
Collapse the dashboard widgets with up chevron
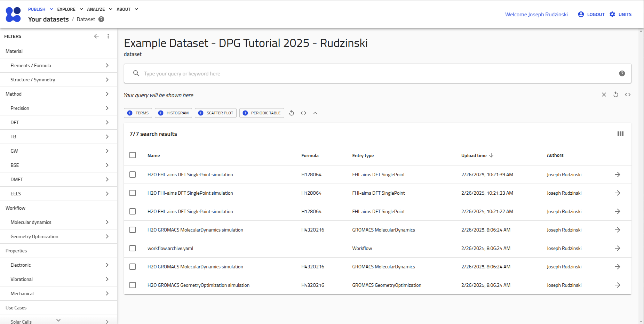pos(315,113)
